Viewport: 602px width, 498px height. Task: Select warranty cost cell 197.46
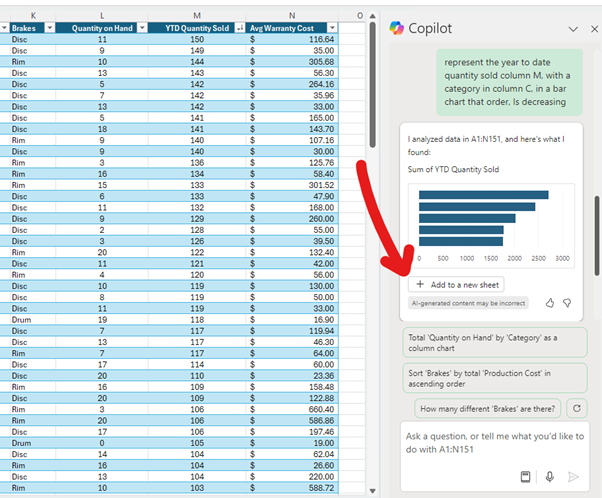click(x=292, y=432)
